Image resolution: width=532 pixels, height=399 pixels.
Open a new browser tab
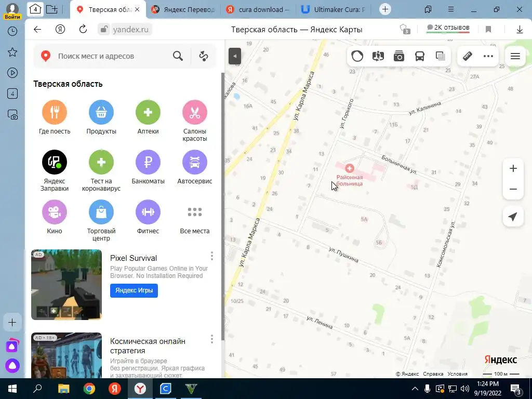click(385, 9)
